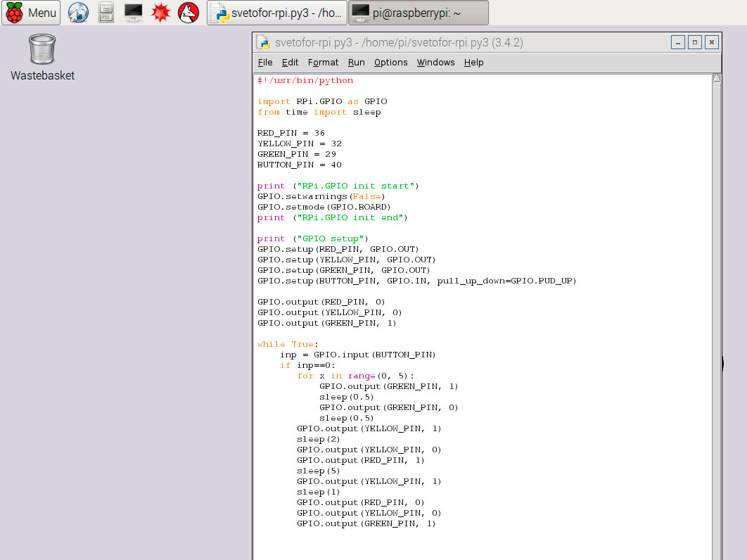
Task: Open the Windows menu
Action: (x=435, y=63)
